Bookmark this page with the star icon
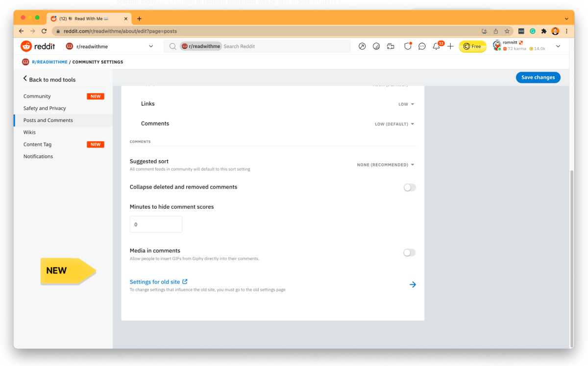588x366 pixels. [x=507, y=31]
